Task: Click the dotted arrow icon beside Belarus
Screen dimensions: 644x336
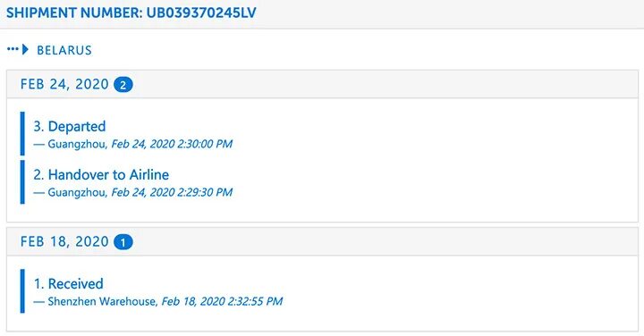Action: (x=18, y=50)
